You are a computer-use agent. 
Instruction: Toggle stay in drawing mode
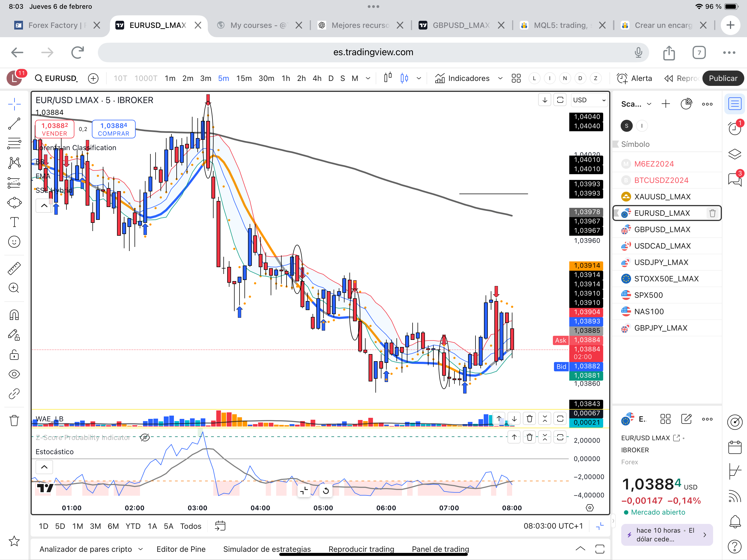click(14, 335)
